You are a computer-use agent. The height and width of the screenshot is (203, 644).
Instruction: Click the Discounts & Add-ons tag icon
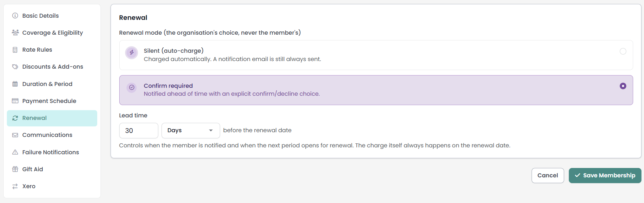coord(15,67)
